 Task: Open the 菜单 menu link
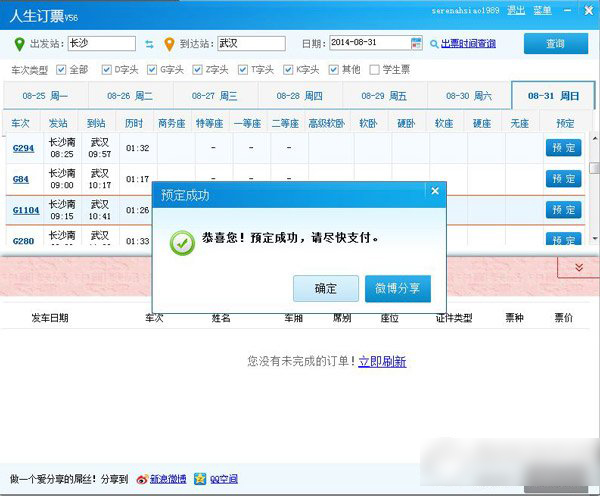coord(543,10)
